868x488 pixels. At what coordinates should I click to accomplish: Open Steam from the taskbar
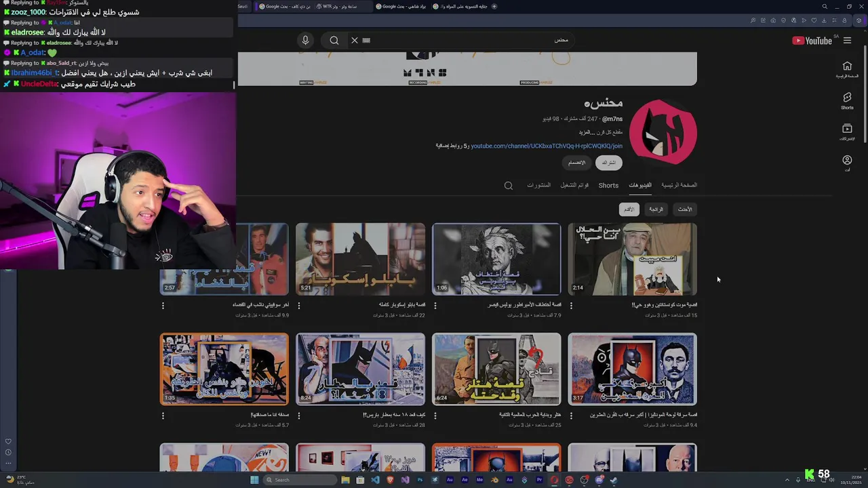(614, 480)
